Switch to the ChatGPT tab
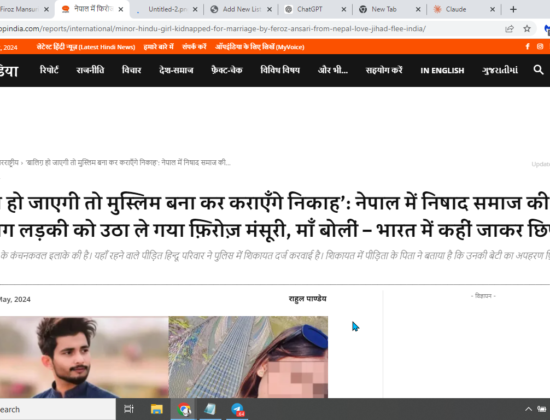 (x=309, y=9)
